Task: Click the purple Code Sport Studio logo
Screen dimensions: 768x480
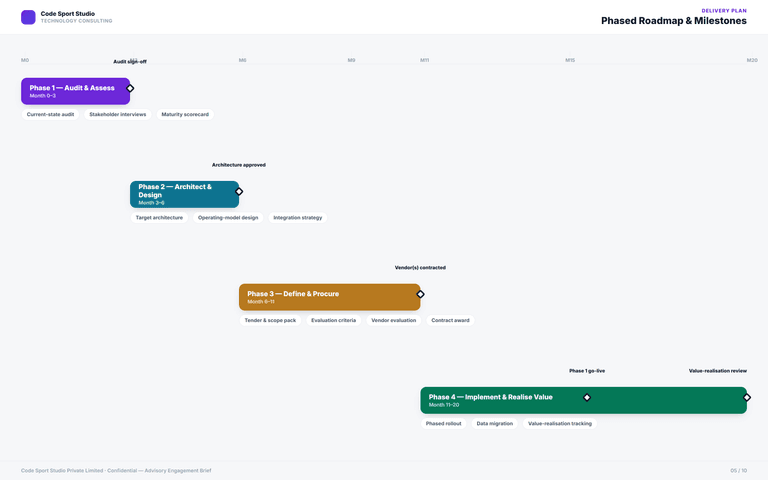Action: (x=28, y=17)
